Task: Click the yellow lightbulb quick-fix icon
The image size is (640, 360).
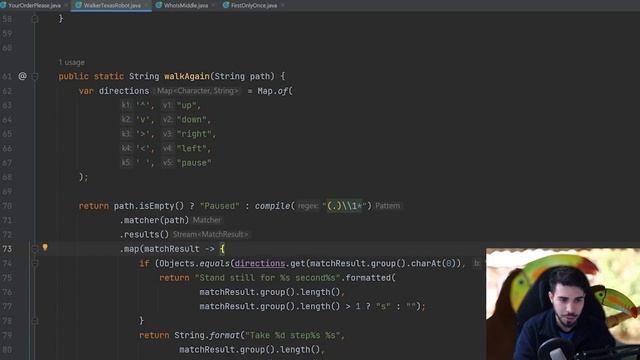Action: point(45,247)
